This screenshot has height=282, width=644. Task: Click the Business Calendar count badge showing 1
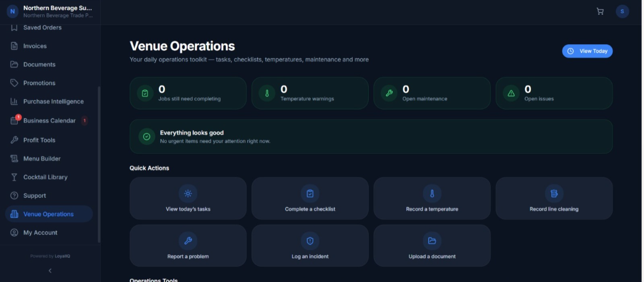[x=85, y=120]
